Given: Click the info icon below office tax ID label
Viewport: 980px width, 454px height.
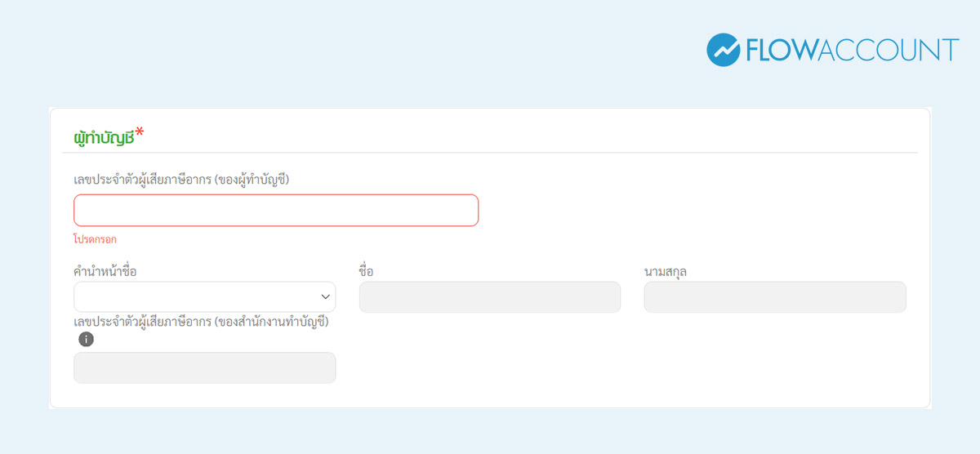Looking at the screenshot, I should (86, 339).
